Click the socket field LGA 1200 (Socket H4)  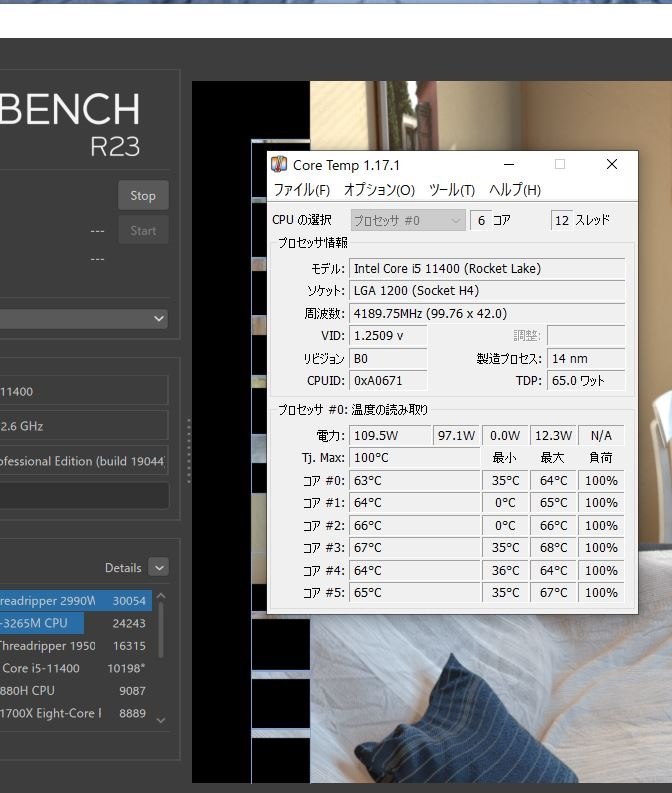tap(487, 291)
